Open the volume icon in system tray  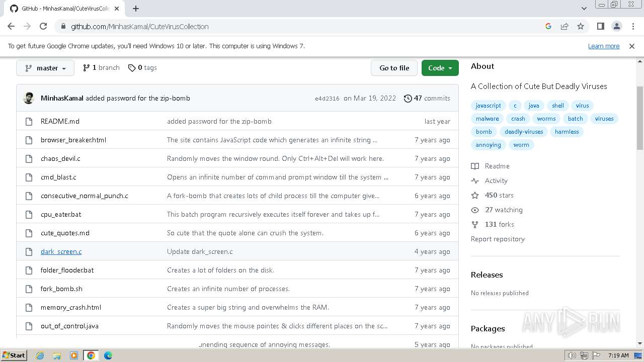[x=572, y=355]
